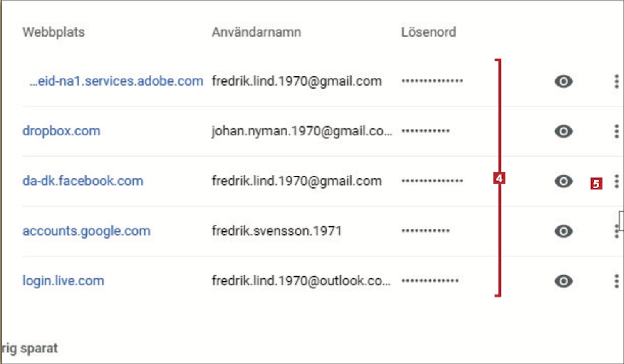
Task: Open the da-dk.facebook.com link
Action: [x=83, y=181]
